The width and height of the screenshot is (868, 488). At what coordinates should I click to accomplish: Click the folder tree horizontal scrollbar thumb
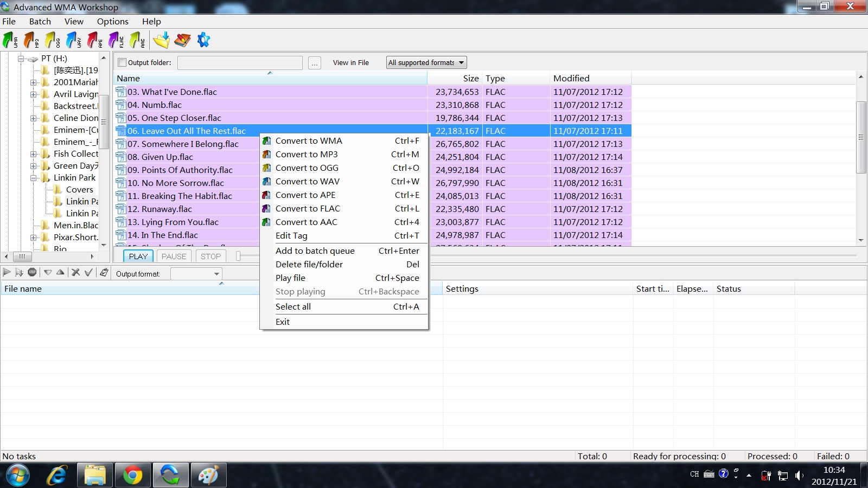pos(22,256)
